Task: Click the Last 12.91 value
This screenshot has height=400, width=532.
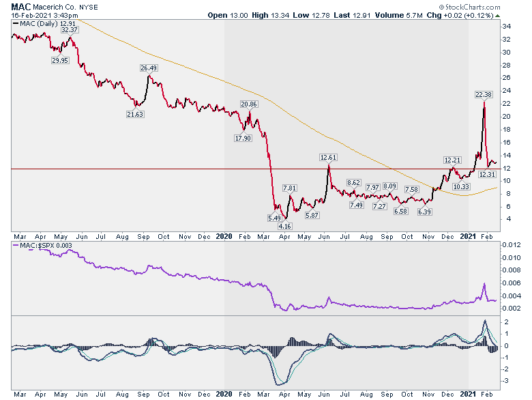Action: tap(352, 15)
